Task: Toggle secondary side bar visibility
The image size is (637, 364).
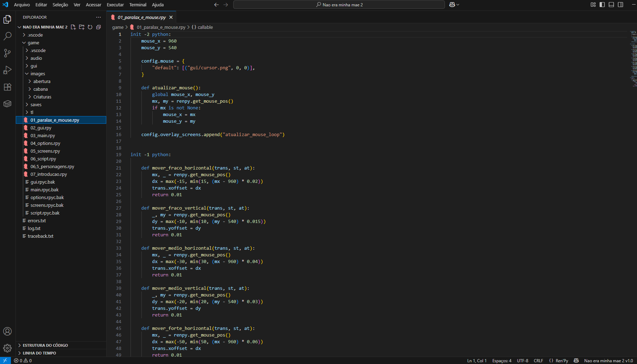Action: 620,5
